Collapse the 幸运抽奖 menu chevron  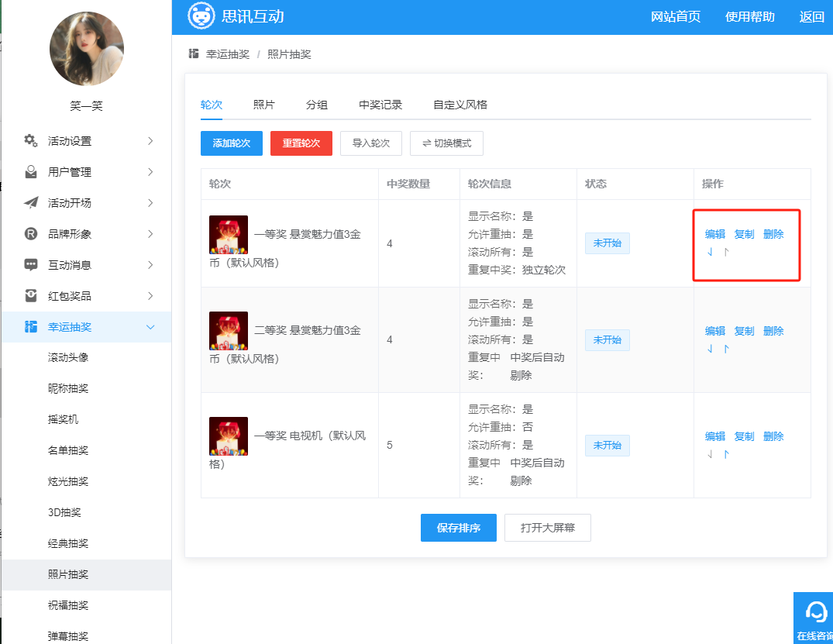coord(150,327)
